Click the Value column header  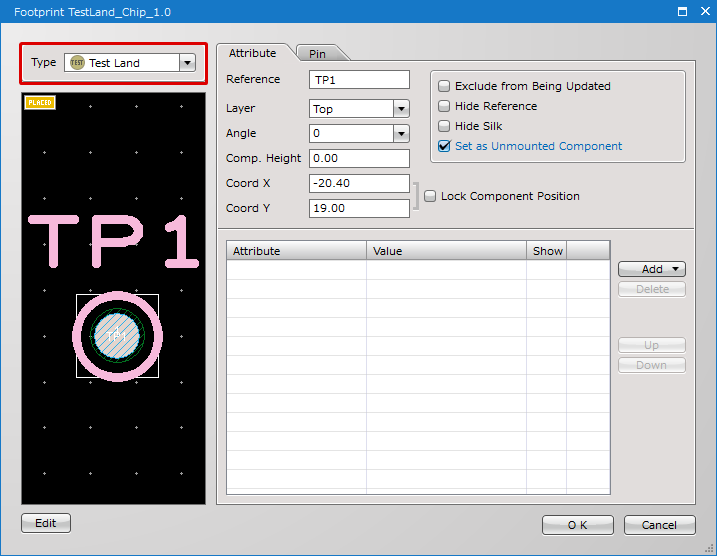pos(446,251)
